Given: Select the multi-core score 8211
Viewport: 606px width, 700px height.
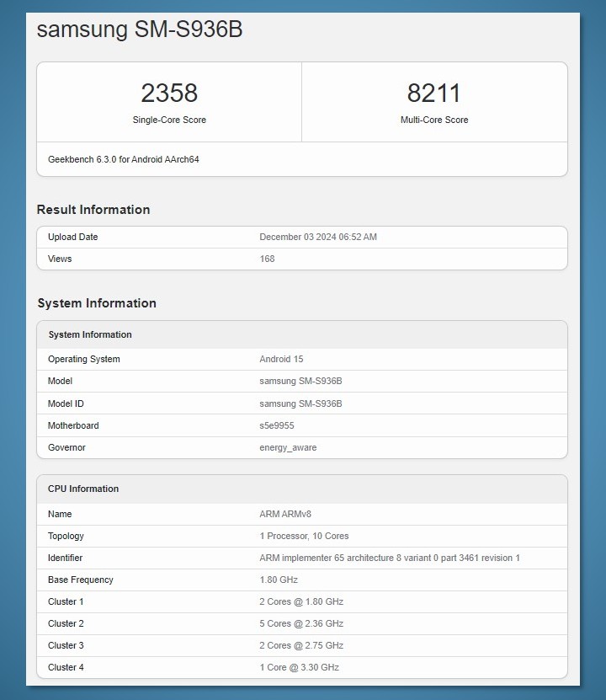Looking at the screenshot, I should point(434,93).
